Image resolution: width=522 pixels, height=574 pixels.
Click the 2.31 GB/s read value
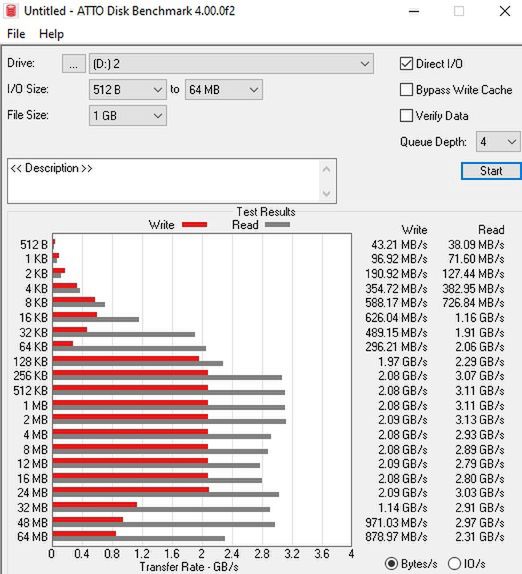(480, 537)
